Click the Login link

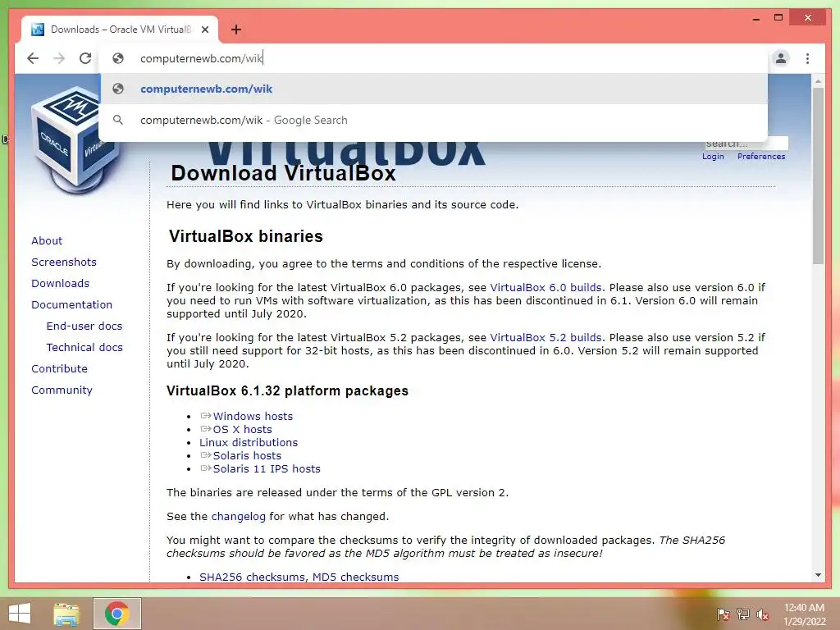713,157
